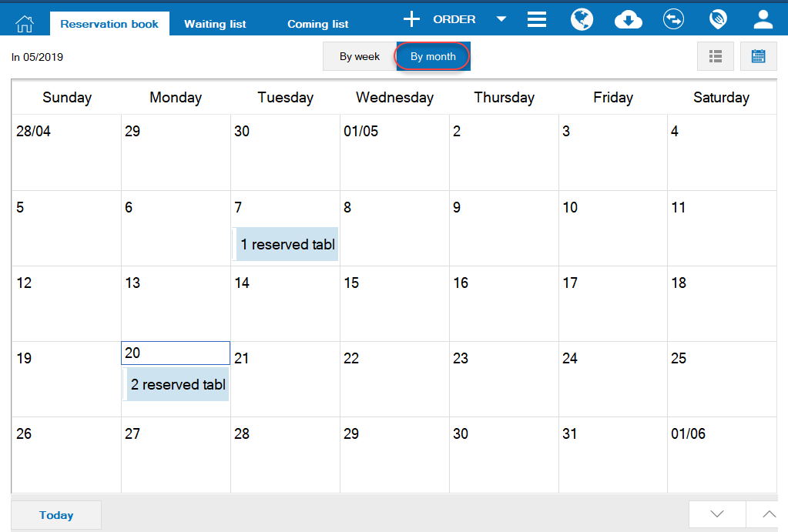Switch to the Waiting list tab
The image size is (788, 532).
click(215, 24)
